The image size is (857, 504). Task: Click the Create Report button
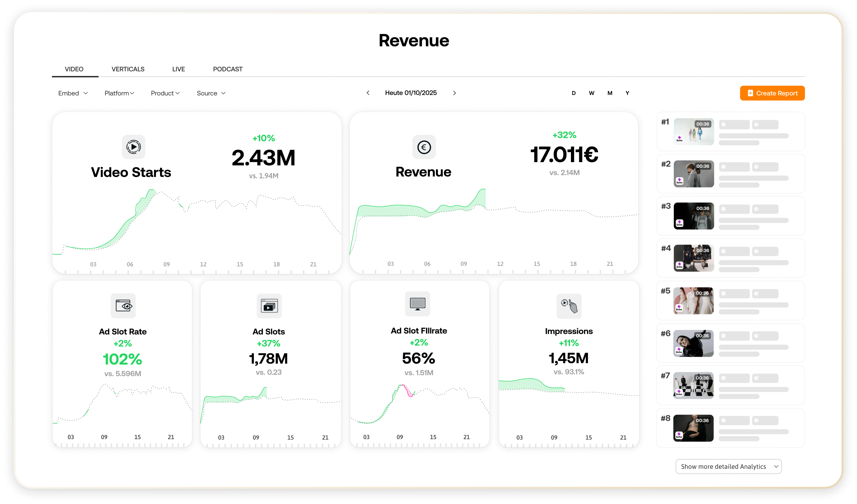tap(772, 93)
